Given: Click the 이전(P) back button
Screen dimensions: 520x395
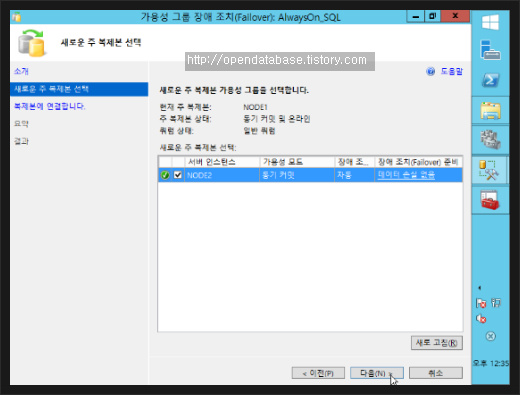Looking at the screenshot, I should [x=318, y=373].
